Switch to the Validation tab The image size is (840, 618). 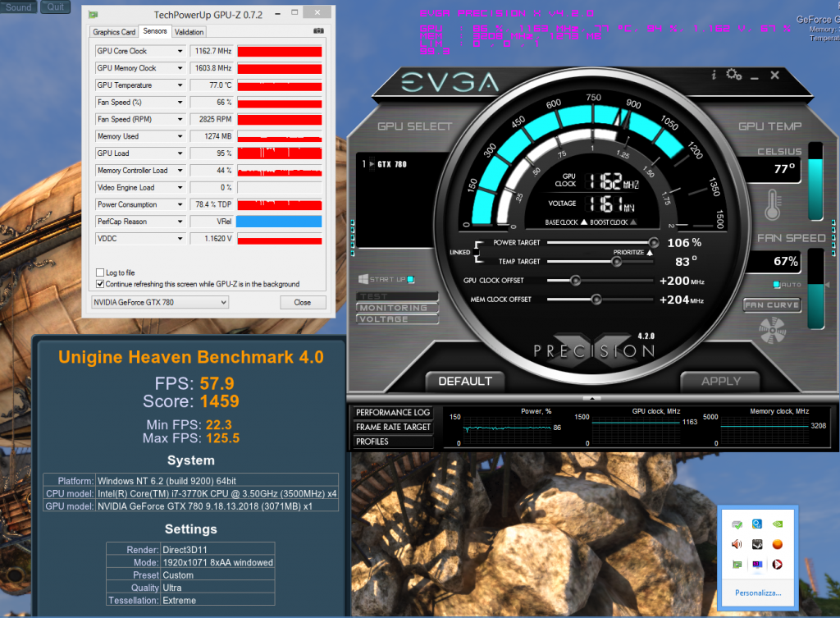(x=189, y=32)
